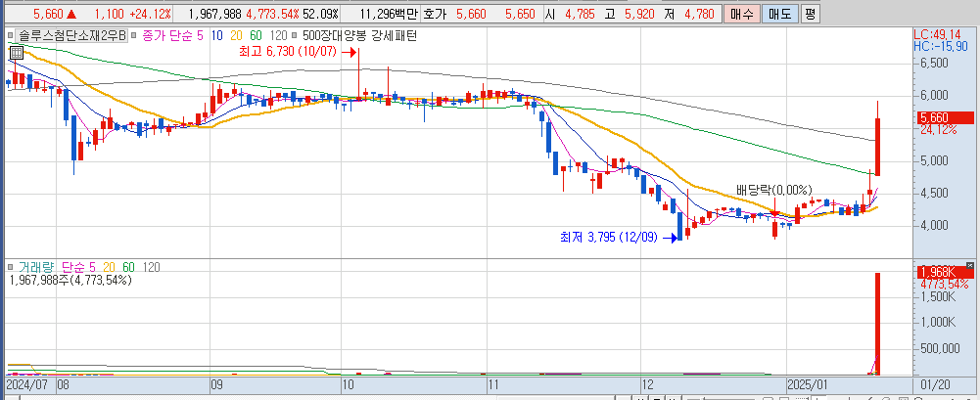Toggle the small square before 종가 단순
980x400 pixels.
coord(135,36)
